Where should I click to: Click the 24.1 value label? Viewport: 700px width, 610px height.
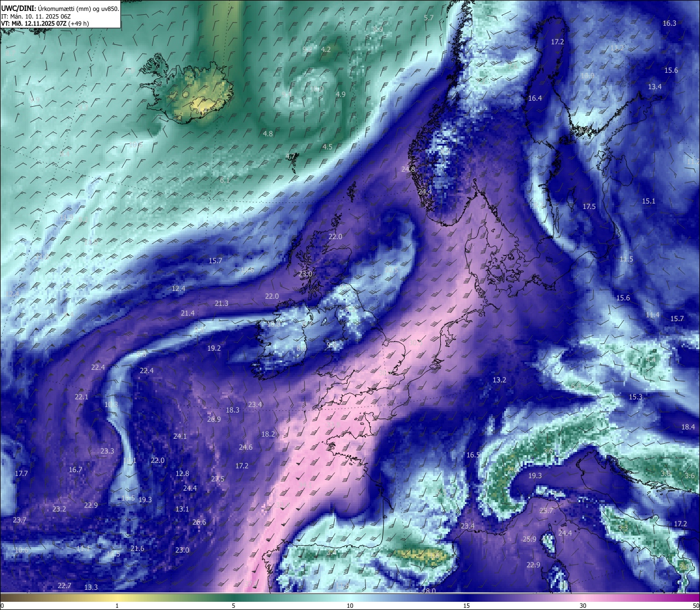180,436
